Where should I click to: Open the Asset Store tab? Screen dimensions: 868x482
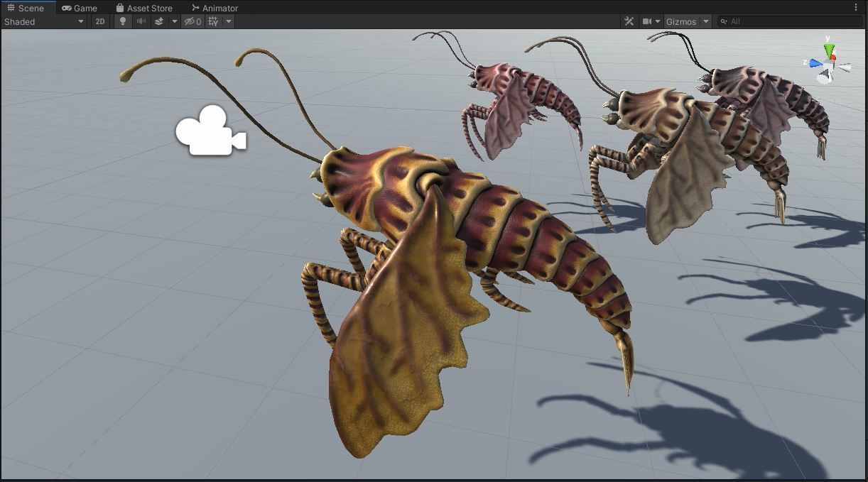click(144, 8)
